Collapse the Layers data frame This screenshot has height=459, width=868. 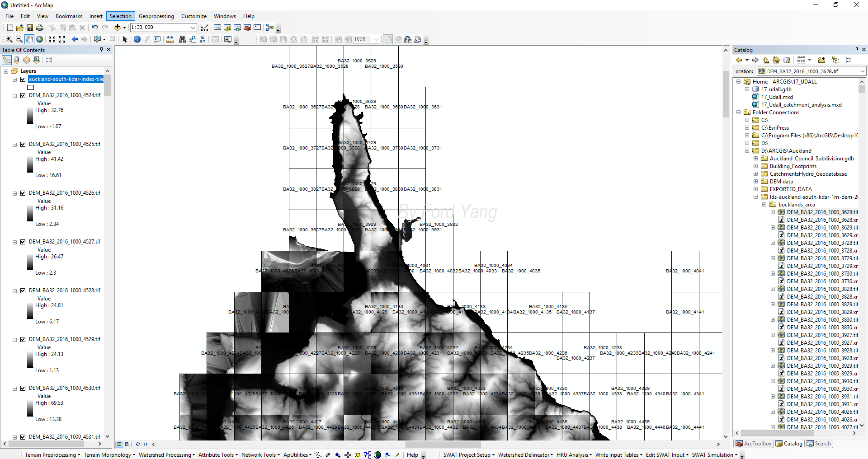tap(6, 71)
